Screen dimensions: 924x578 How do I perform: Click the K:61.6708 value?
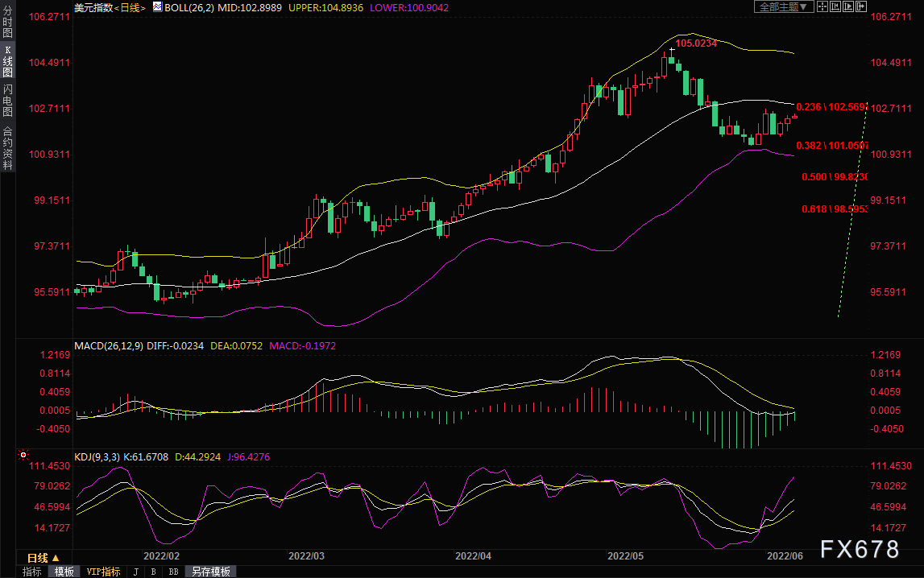point(146,457)
